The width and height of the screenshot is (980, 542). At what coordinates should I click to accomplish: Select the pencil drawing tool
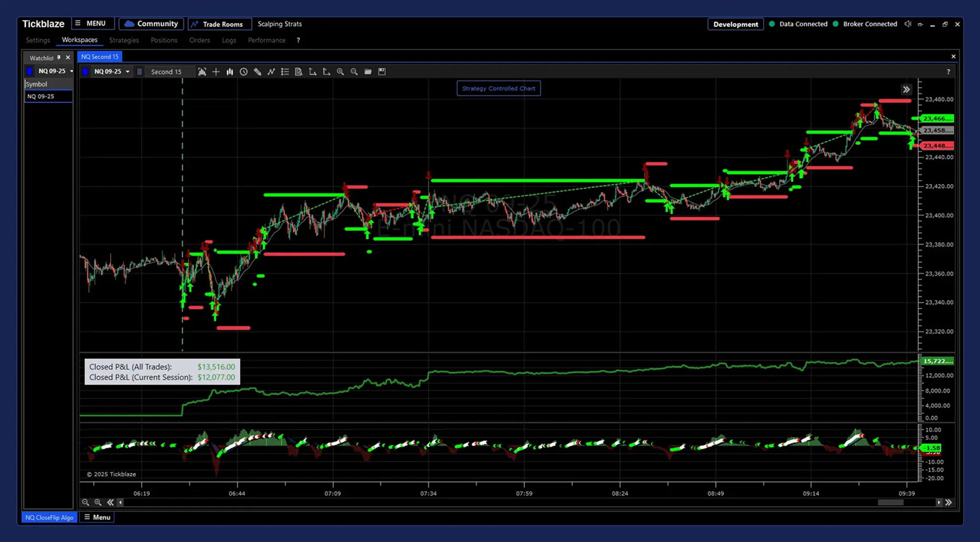tap(257, 72)
